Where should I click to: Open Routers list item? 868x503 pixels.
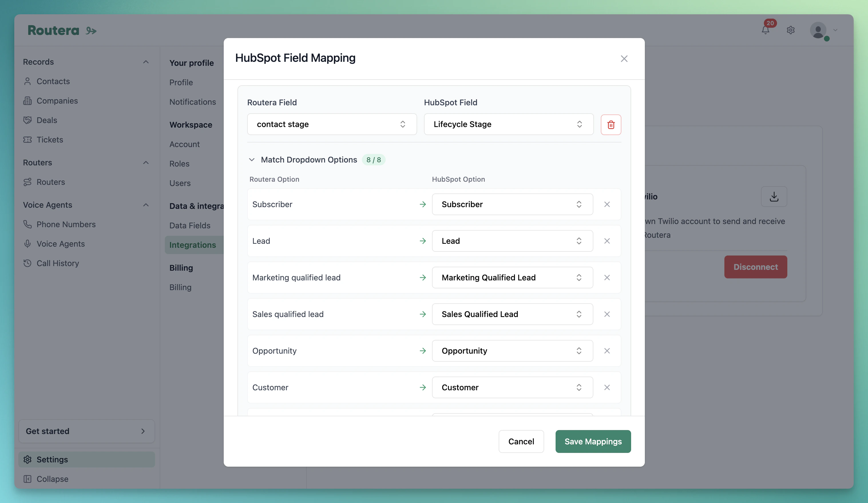51,182
